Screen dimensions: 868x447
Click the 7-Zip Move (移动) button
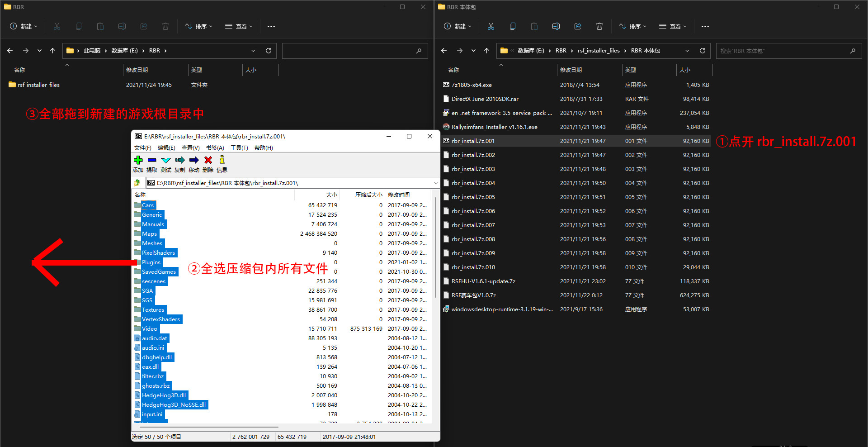194,164
